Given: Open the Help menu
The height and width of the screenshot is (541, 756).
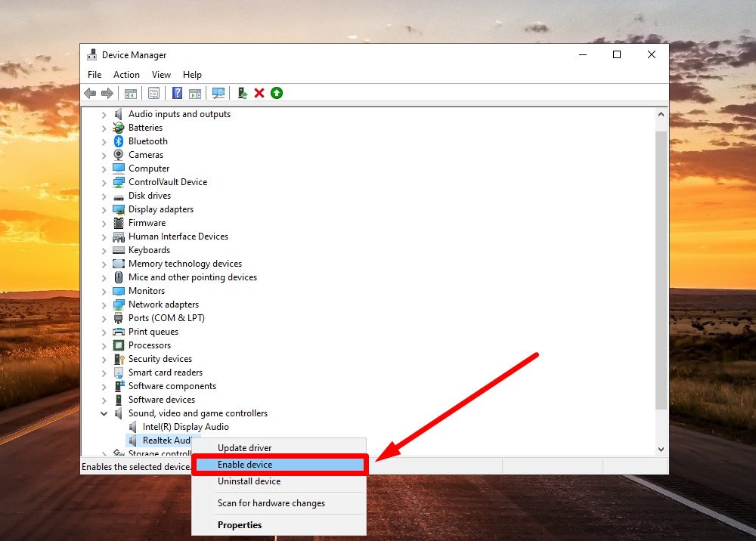Looking at the screenshot, I should pyautogui.click(x=192, y=75).
